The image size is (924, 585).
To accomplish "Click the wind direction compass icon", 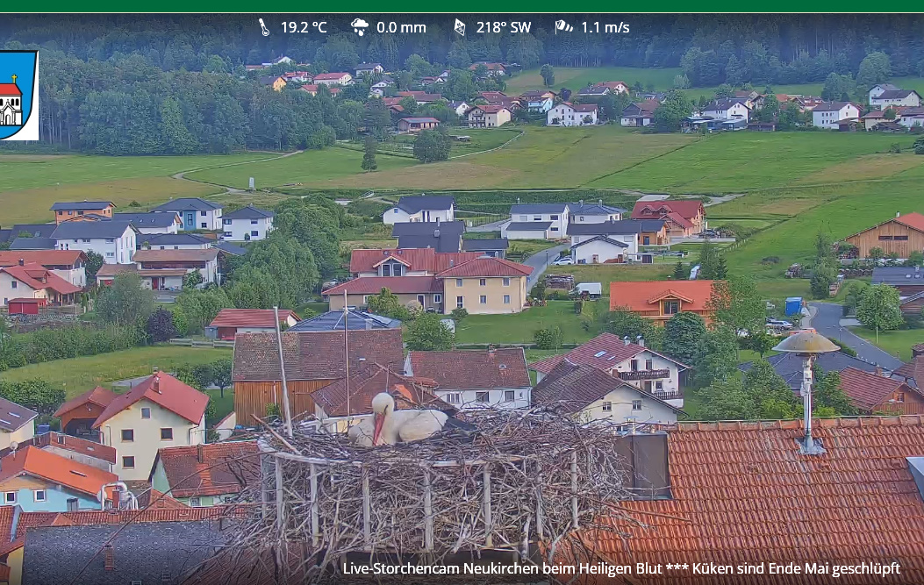I will pos(460,27).
